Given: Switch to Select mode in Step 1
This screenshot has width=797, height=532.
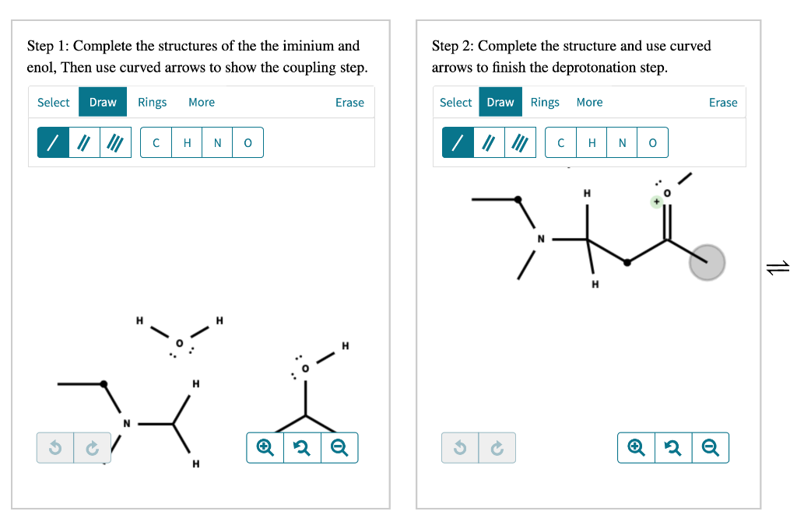Looking at the screenshot, I should click(x=53, y=102).
